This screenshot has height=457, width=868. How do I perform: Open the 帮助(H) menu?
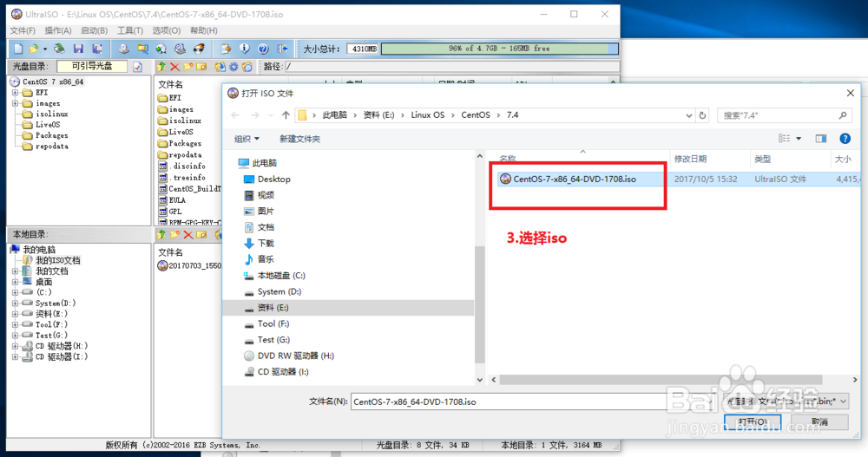[204, 31]
